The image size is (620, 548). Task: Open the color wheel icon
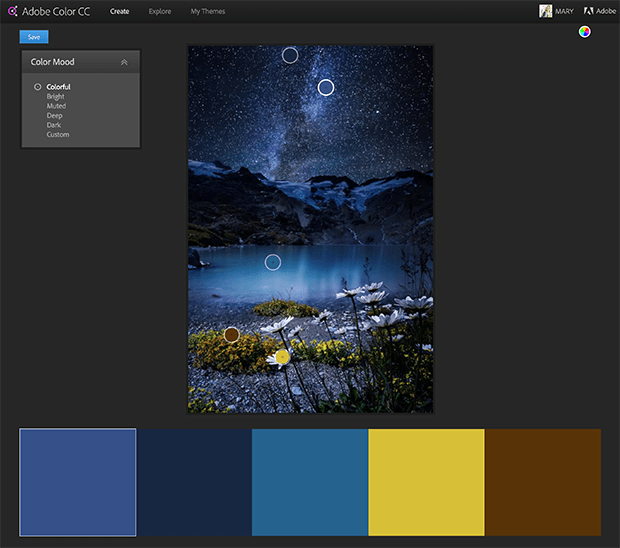point(585,31)
